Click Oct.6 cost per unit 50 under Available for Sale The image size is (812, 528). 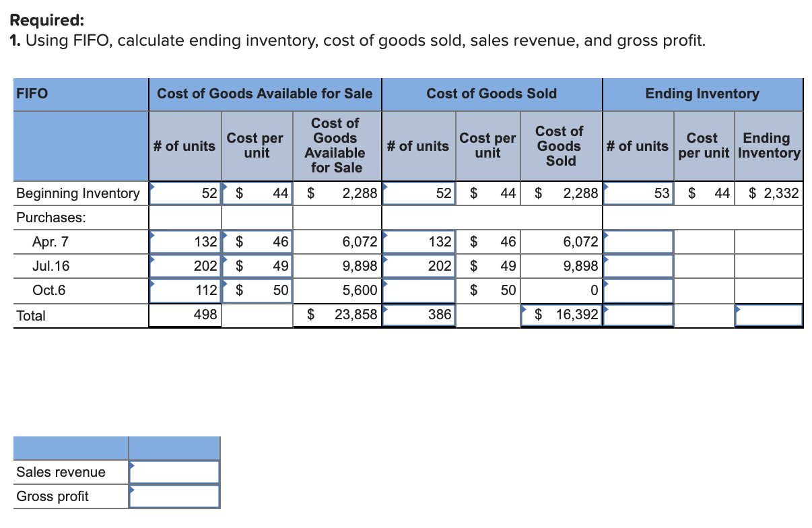258,290
